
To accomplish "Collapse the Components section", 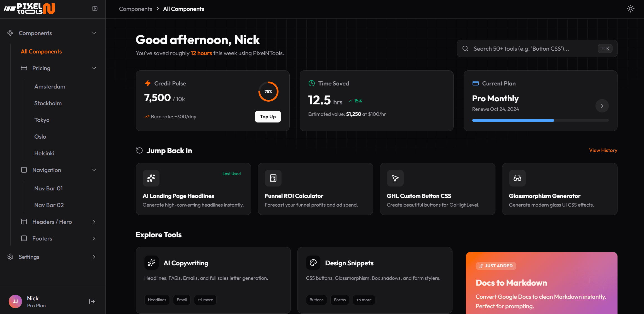I will click(94, 33).
